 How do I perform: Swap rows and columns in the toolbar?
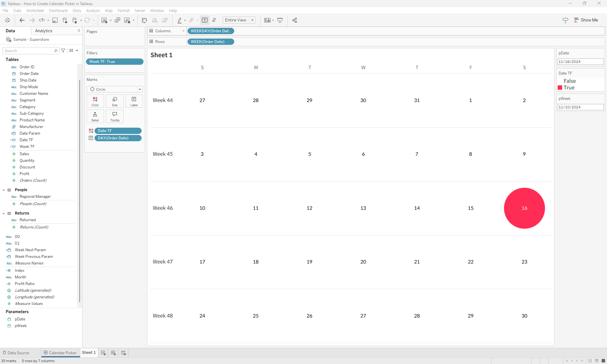(144, 20)
